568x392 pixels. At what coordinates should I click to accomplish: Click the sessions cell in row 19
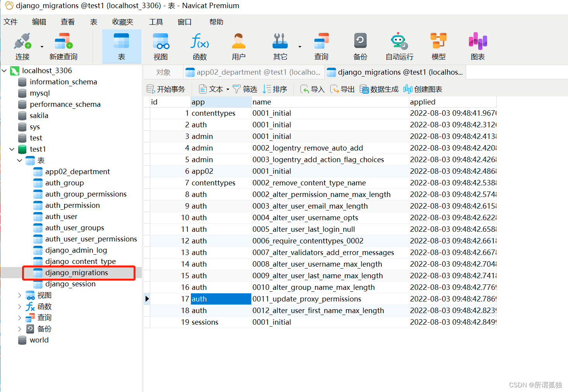click(x=221, y=322)
